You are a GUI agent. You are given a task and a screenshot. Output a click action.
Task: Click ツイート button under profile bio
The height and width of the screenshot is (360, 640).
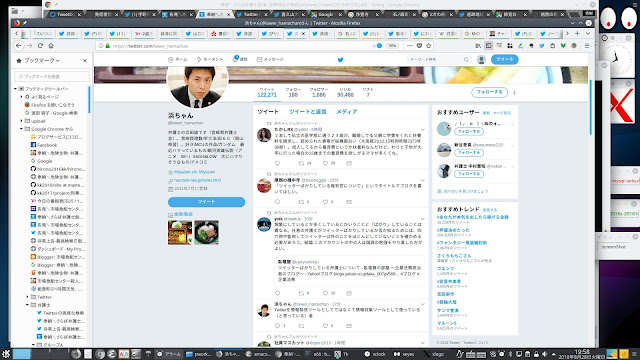pos(206,202)
